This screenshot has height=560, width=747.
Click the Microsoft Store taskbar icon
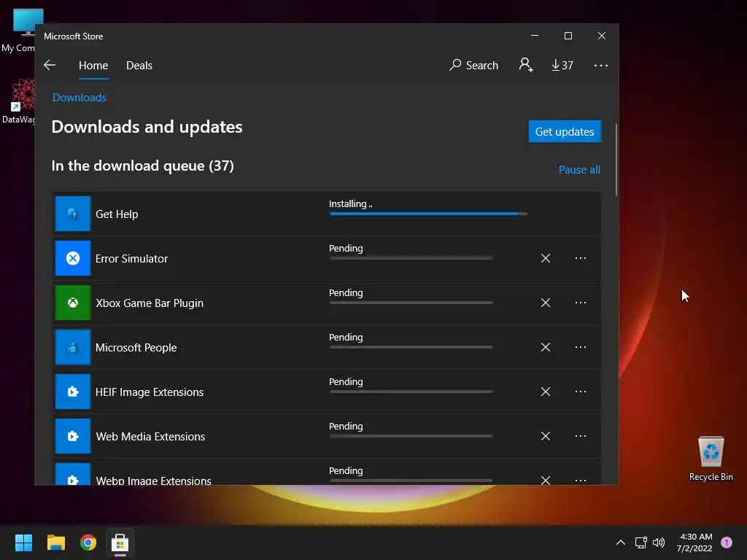pos(120,542)
